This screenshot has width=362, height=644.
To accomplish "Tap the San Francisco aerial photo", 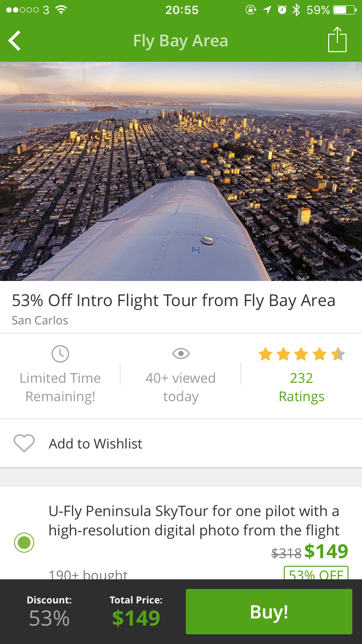I will tap(181, 171).
